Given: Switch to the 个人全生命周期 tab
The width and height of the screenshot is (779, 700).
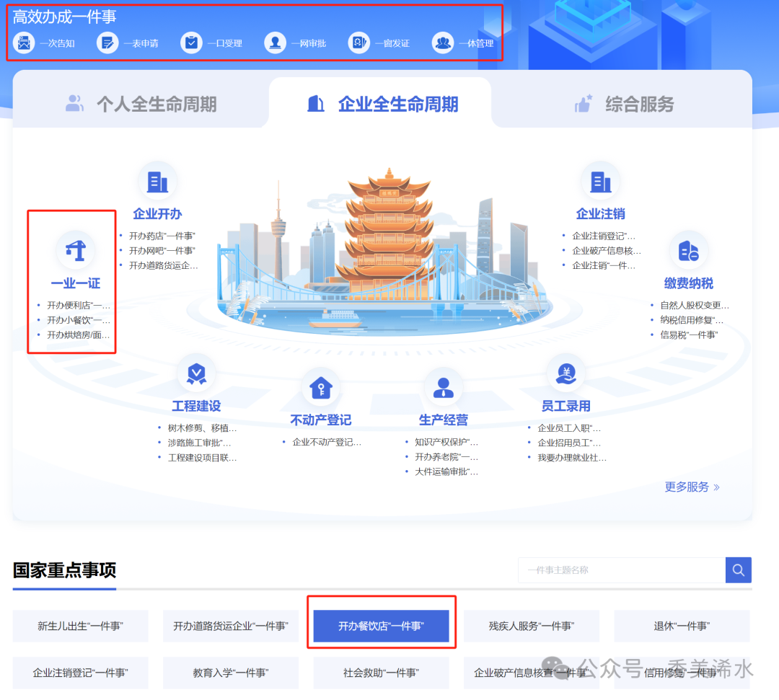Looking at the screenshot, I should click(x=141, y=105).
